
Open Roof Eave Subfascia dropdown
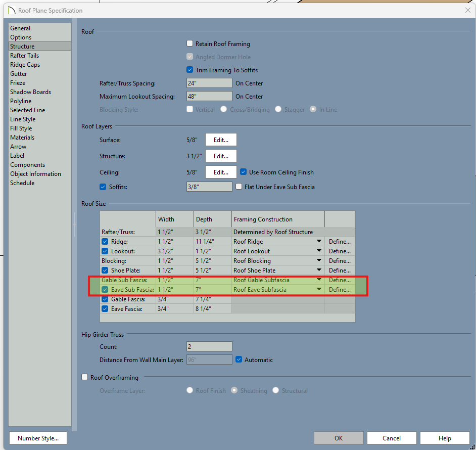[319, 290]
